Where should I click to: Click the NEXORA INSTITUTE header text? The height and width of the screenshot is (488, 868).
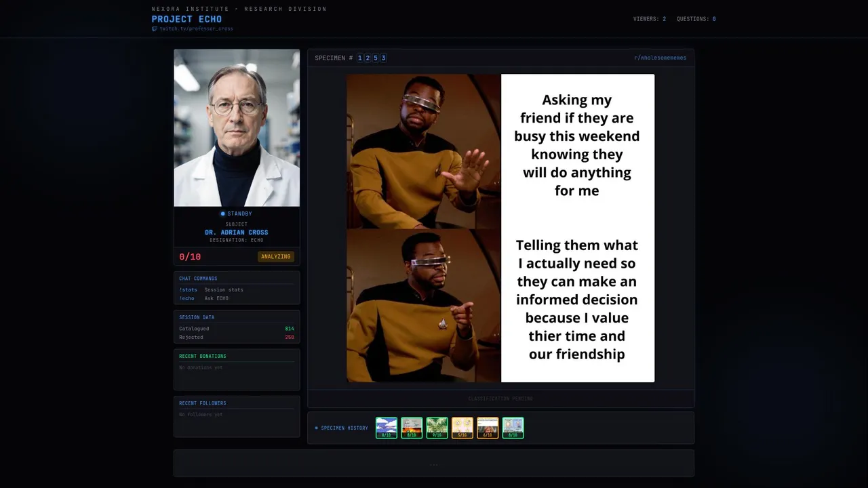239,9
